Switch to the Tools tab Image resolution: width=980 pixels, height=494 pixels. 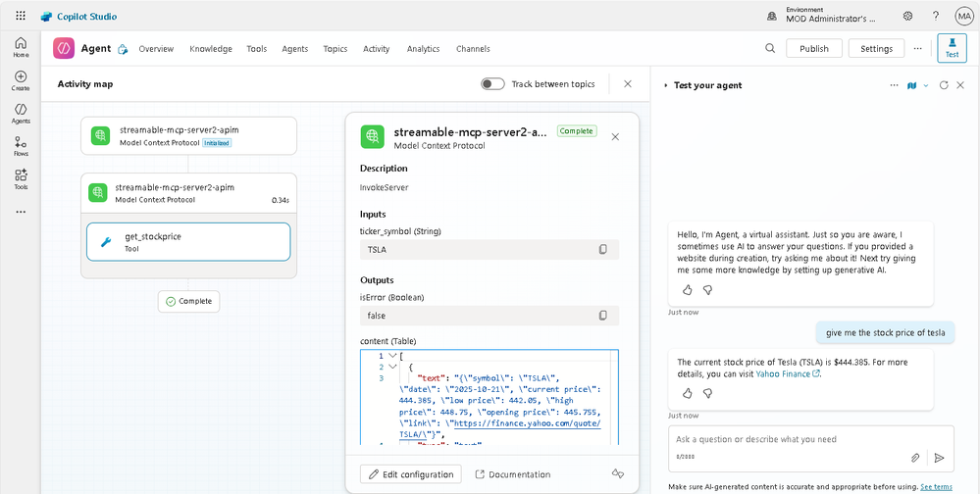(x=257, y=49)
